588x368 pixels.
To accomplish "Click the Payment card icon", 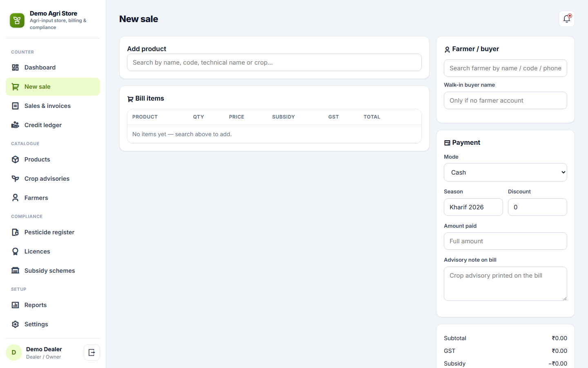I will click(x=447, y=143).
